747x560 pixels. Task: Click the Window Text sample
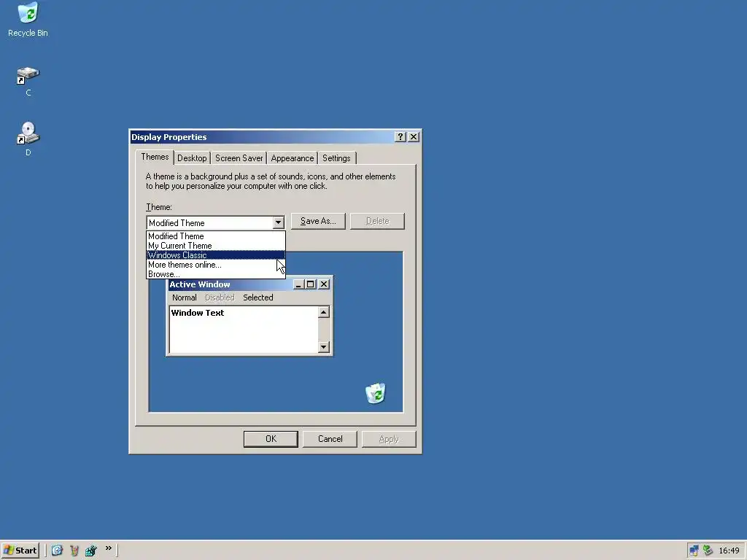point(197,313)
